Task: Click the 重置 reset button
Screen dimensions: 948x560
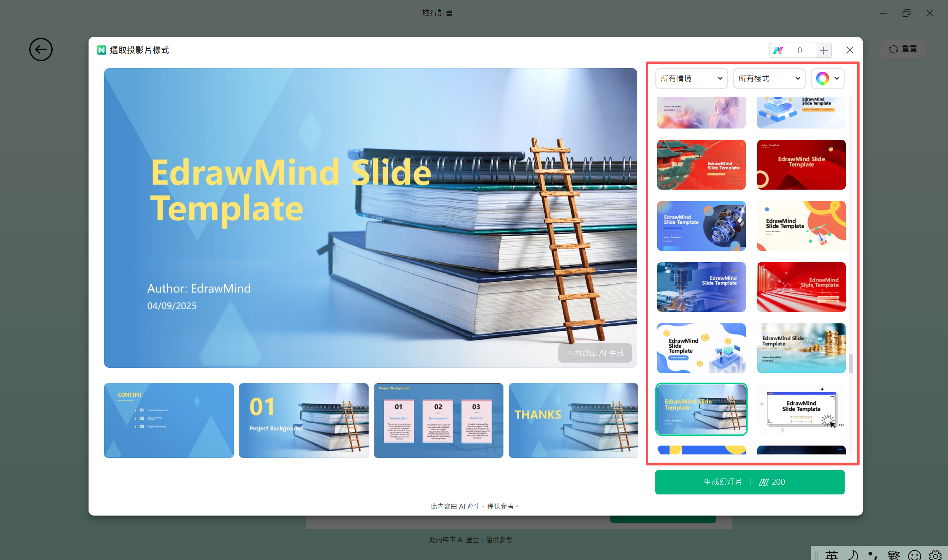Action: pyautogui.click(x=902, y=49)
